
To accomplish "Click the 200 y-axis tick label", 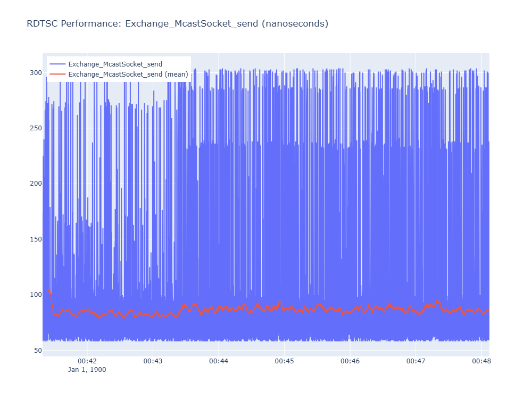I will [36, 184].
